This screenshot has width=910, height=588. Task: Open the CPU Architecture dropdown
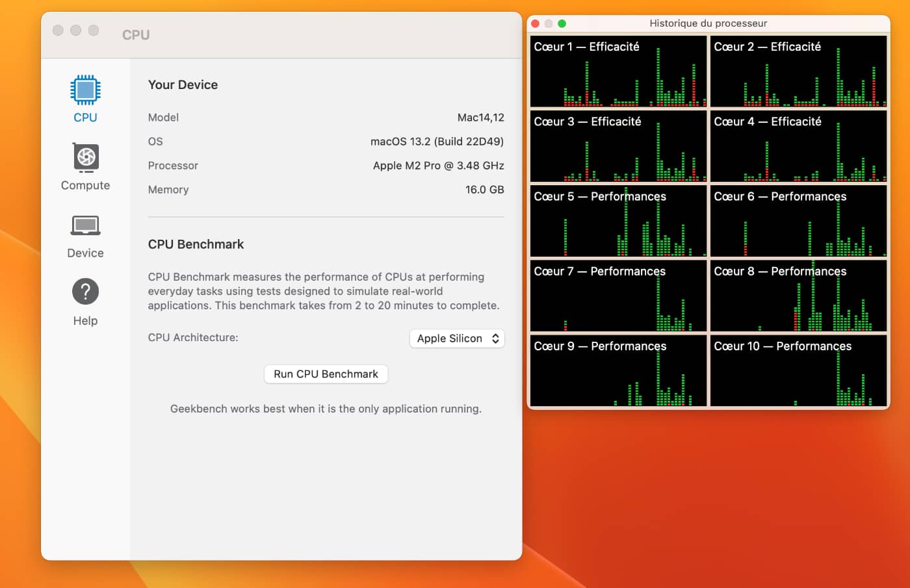(457, 339)
